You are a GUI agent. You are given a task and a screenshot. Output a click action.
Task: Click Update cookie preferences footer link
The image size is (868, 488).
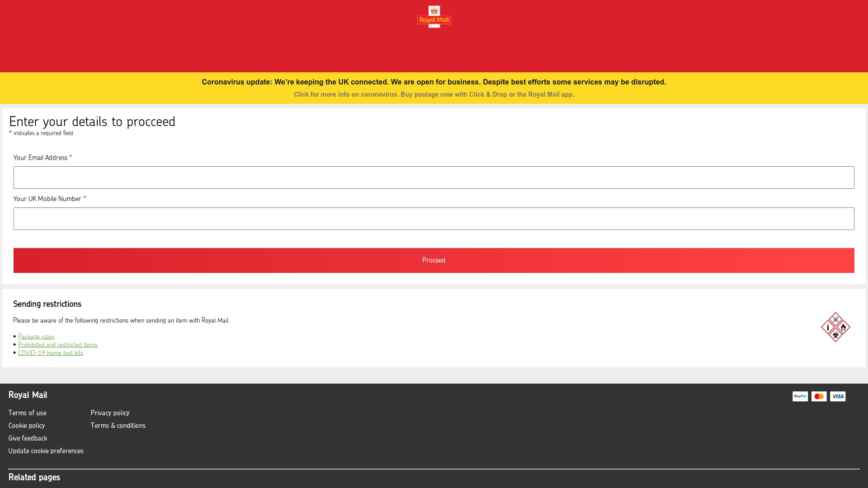46,450
